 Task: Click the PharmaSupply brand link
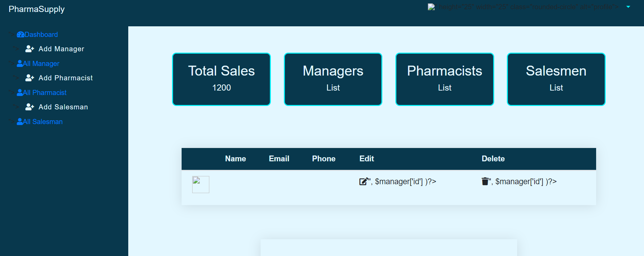coord(37,9)
